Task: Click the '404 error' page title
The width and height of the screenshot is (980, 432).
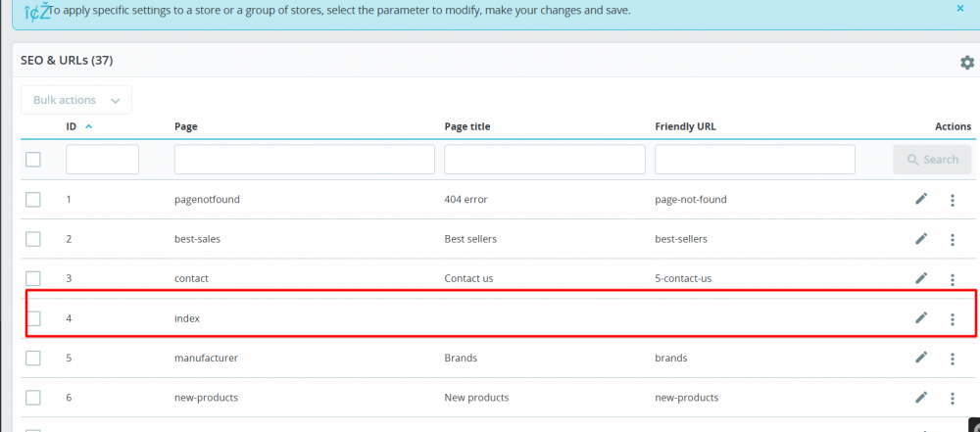Action: click(x=465, y=200)
